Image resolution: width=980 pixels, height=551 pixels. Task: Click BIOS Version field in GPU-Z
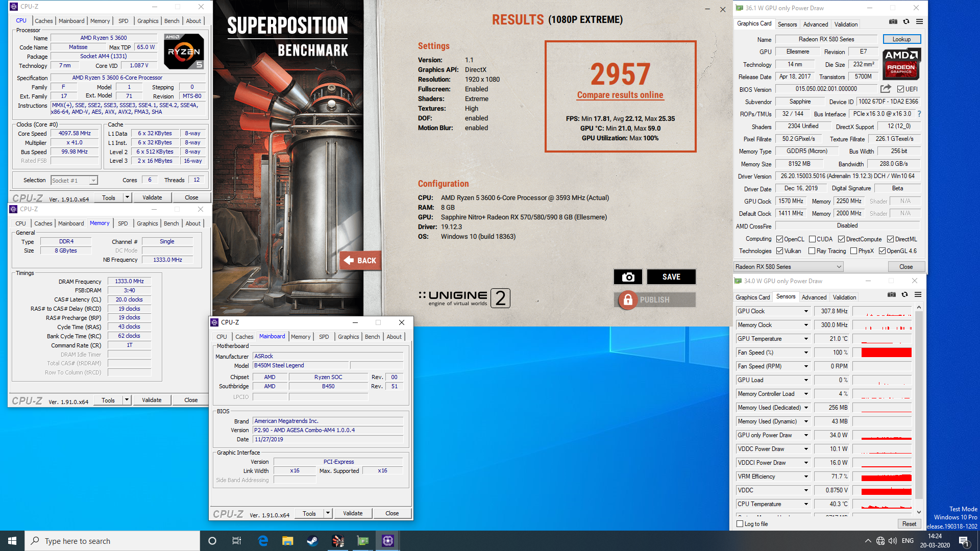[826, 89]
